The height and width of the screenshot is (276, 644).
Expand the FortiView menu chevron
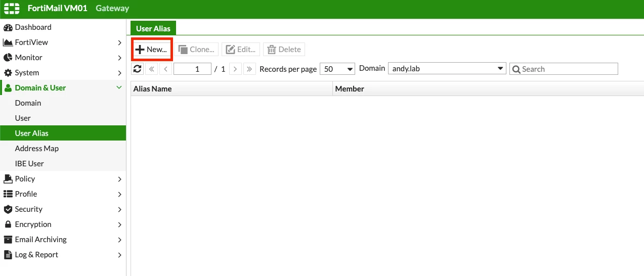(x=119, y=42)
